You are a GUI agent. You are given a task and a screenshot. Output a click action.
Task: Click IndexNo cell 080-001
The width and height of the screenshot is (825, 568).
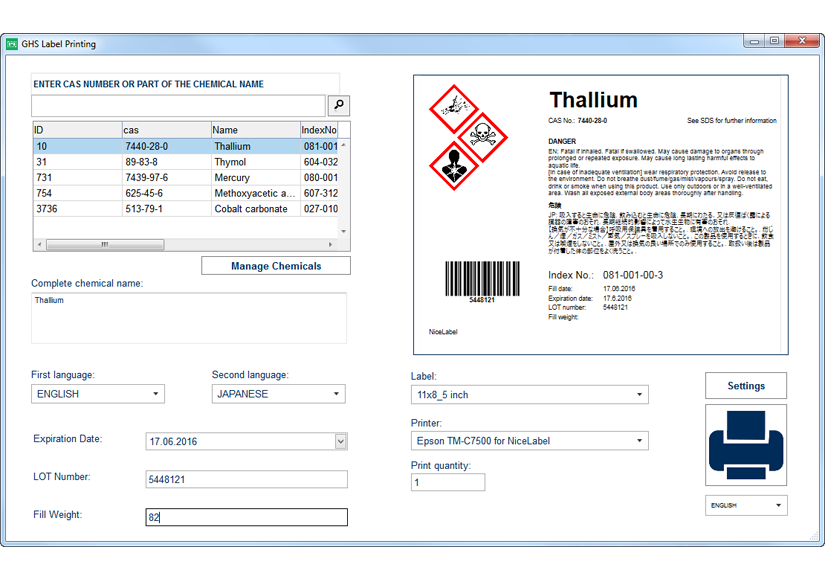(x=320, y=177)
